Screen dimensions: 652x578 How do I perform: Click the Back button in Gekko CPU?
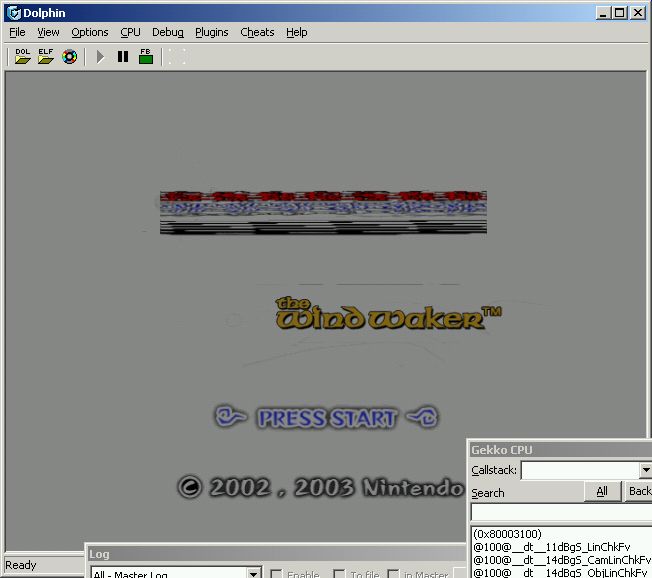coord(639,492)
